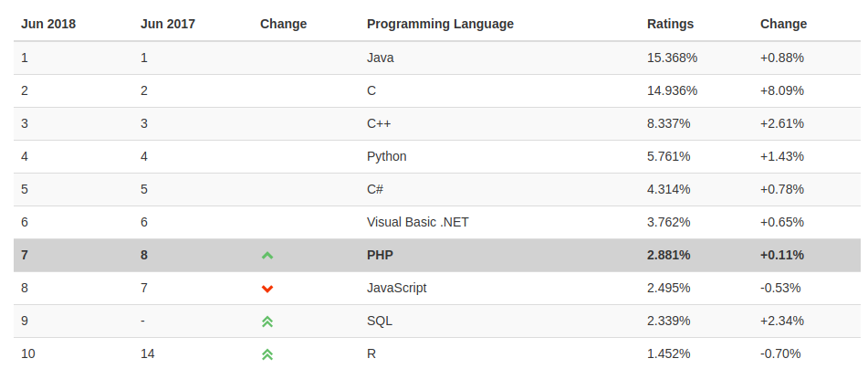
Task: Click the +2.61% change value
Action: click(782, 123)
